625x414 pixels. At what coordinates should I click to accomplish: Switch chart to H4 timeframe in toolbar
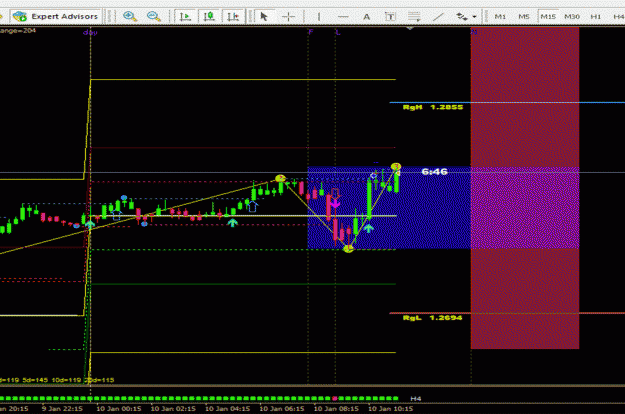pos(618,17)
